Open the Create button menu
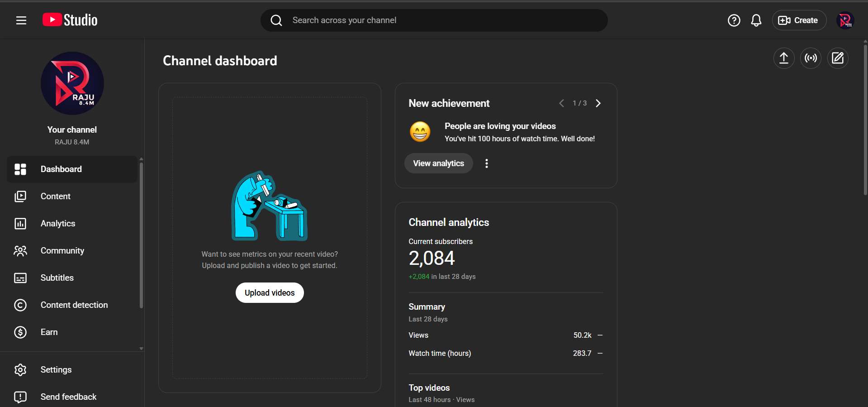The width and height of the screenshot is (868, 407). coord(799,20)
